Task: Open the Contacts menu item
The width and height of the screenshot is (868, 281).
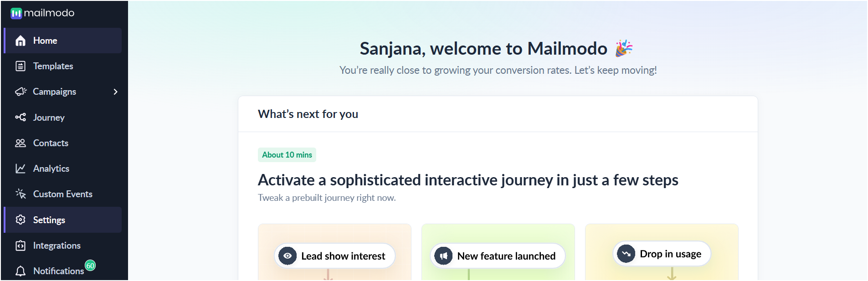Action: [x=63, y=143]
